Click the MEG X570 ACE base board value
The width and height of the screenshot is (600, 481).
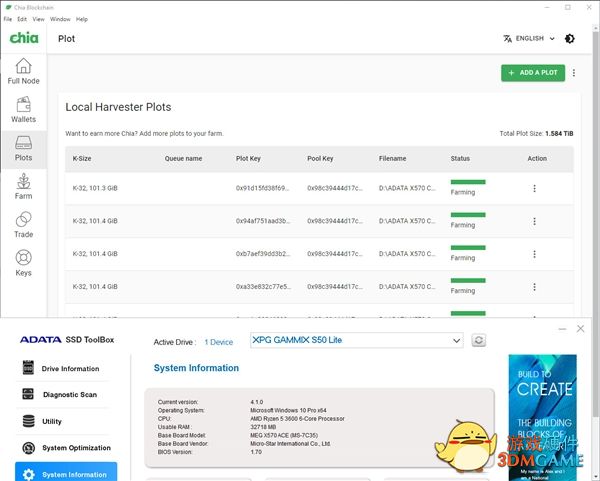(284, 435)
